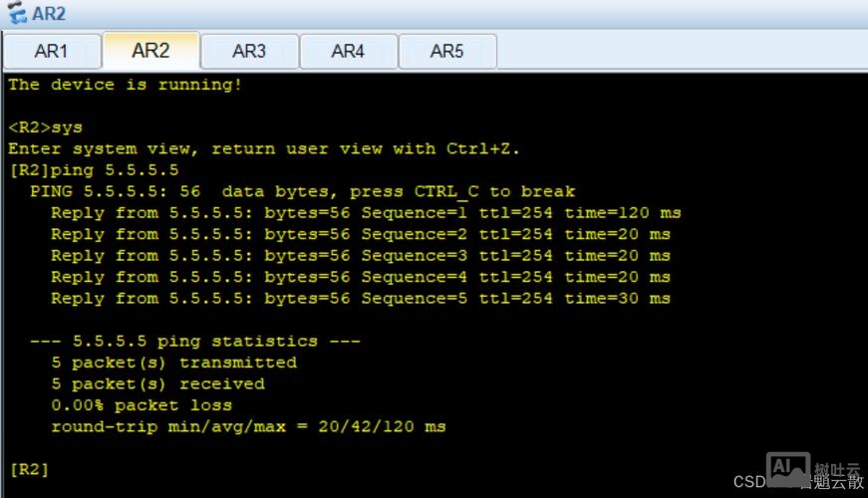Open the AR5 tab
The height and width of the screenshot is (498, 868).
tap(446, 51)
